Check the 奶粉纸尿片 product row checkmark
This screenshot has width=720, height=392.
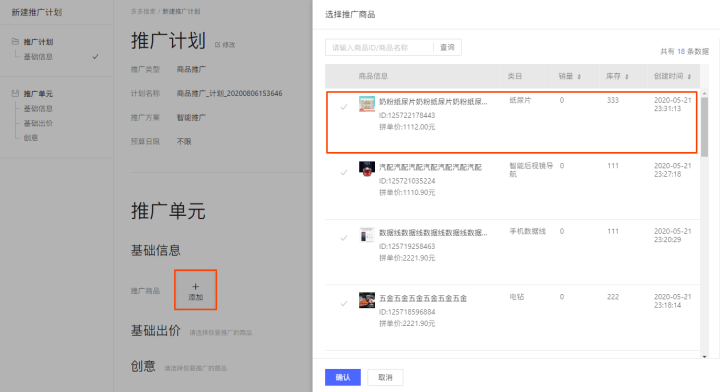pyautogui.click(x=343, y=107)
